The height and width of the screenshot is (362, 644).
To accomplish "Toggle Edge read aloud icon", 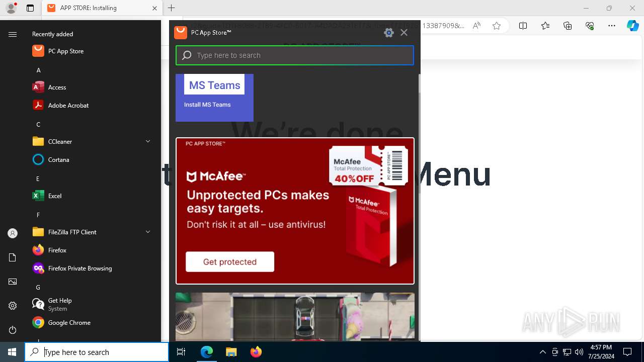I will pyautogui.click(x=476, y=26).
